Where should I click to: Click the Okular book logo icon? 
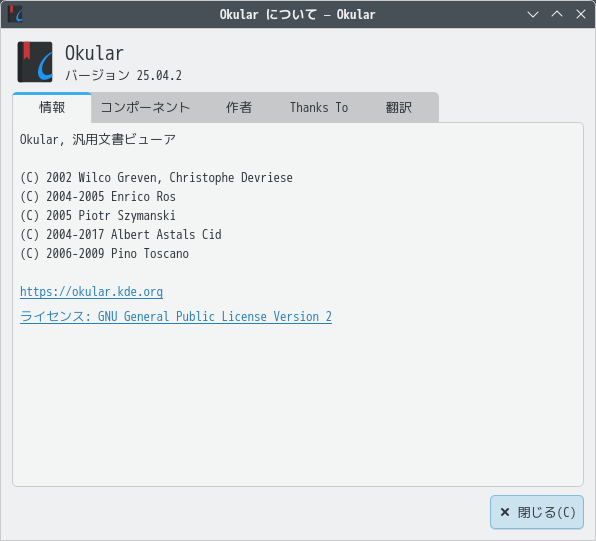(x=35, y=62)
